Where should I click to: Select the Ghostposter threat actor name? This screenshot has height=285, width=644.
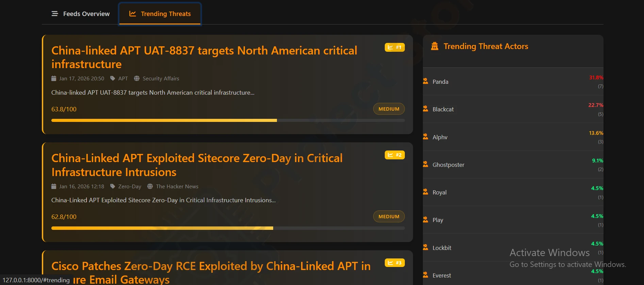[x=448, y=165]
